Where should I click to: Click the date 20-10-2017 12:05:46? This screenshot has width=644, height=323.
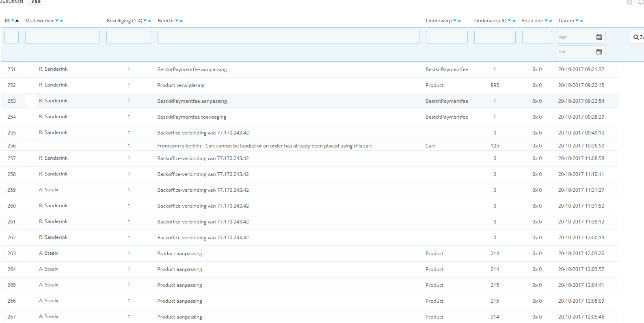[581, 317]
